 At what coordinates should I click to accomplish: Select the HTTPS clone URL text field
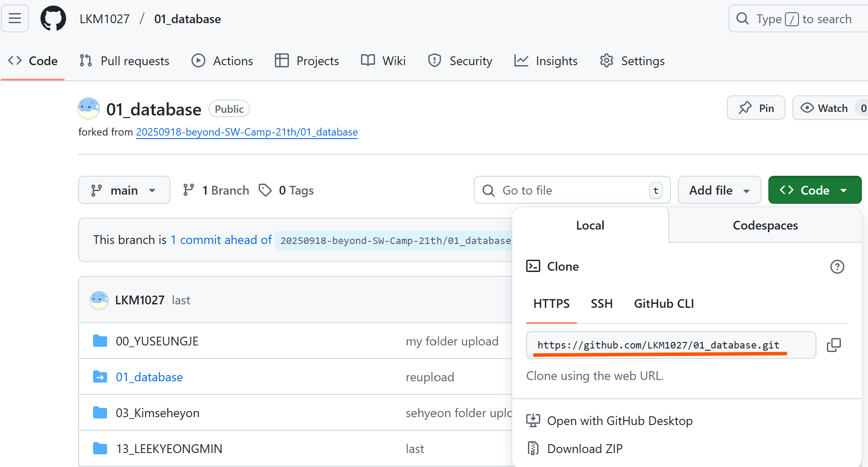pos(671,345)
